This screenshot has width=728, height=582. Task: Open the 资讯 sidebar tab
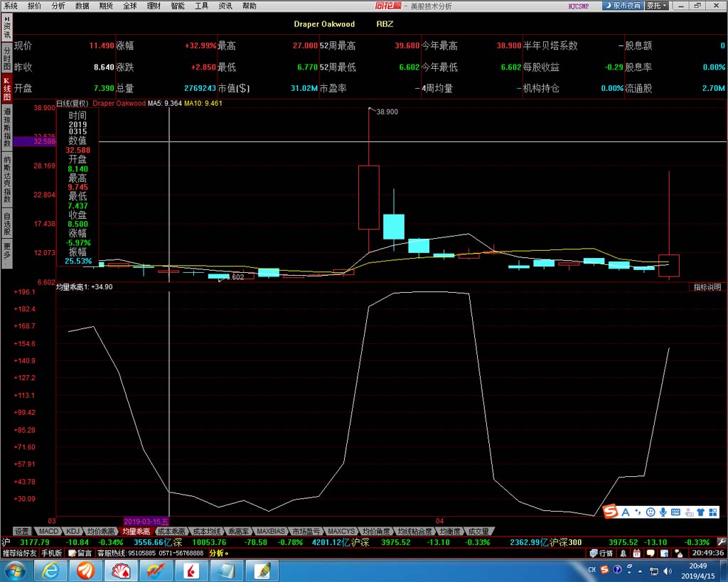click(6, 28)
